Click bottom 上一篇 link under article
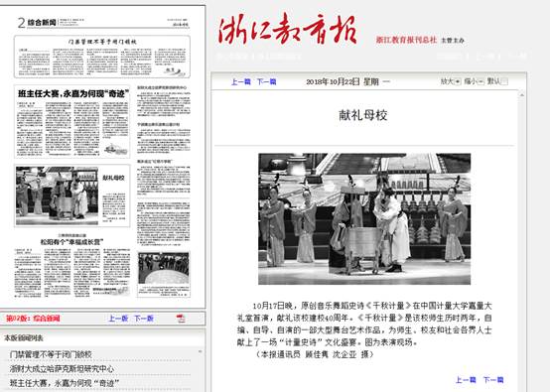 [x=466, y=380]
